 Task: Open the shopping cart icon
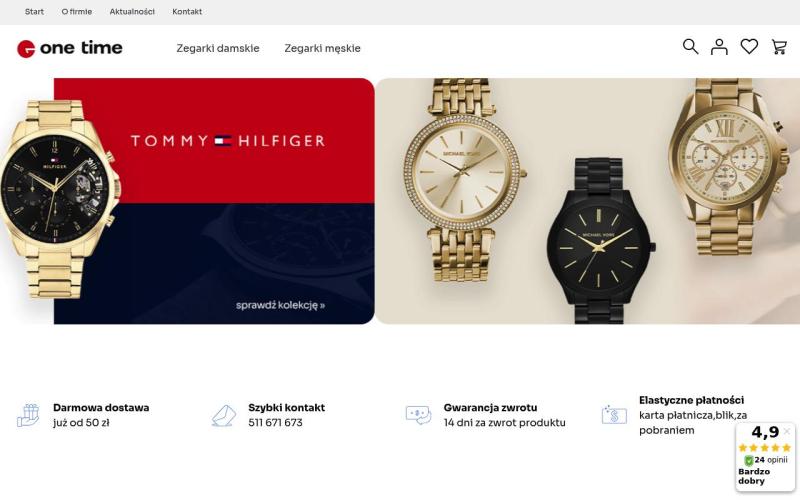(x=779, y=47)
